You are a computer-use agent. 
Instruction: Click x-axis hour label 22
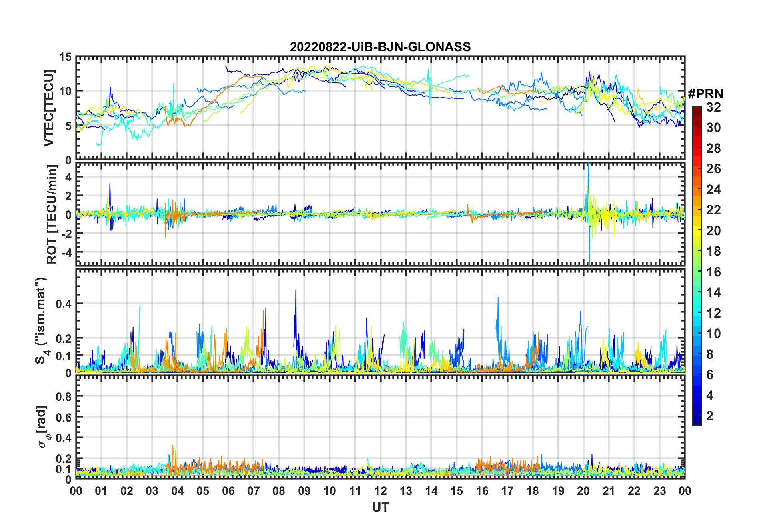634,491
